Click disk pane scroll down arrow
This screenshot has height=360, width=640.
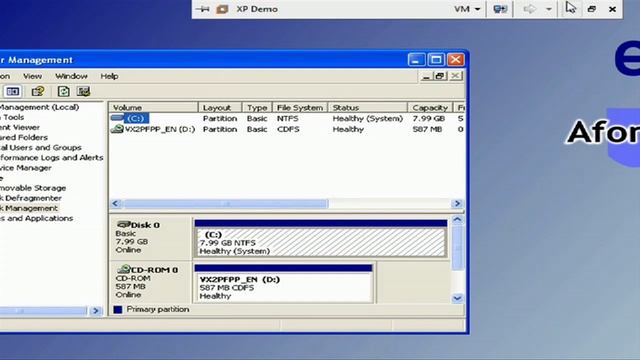click(x=458, y=298)
